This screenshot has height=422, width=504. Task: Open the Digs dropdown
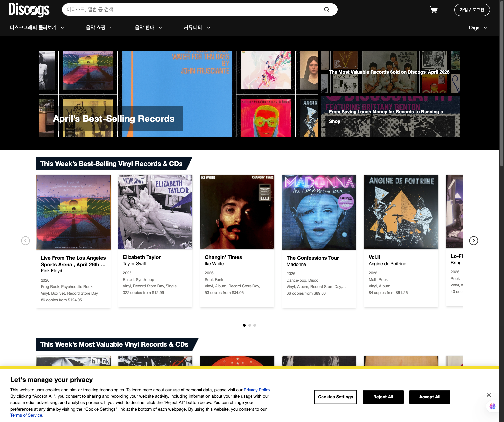(x=478, y=28)
